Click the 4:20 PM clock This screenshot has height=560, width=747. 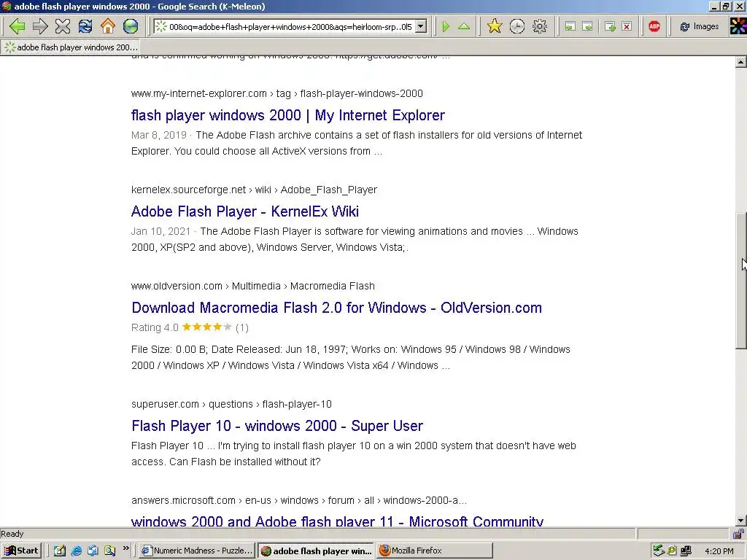(x=719, y=551)
